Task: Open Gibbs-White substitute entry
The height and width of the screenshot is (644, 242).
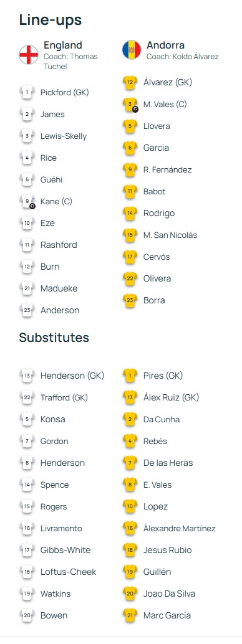Action: click(x=65, y=550)
